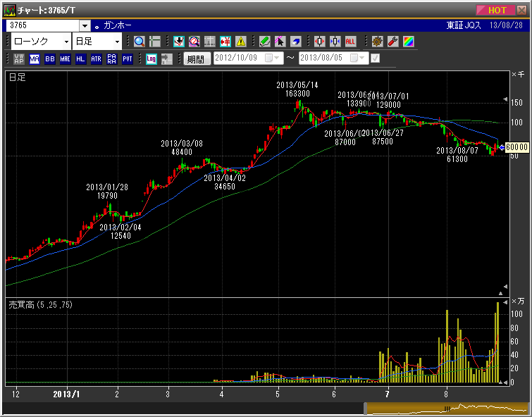Open the rainbow color settings icon
This screenshot has width=532, height=417.
click(409, 42)
